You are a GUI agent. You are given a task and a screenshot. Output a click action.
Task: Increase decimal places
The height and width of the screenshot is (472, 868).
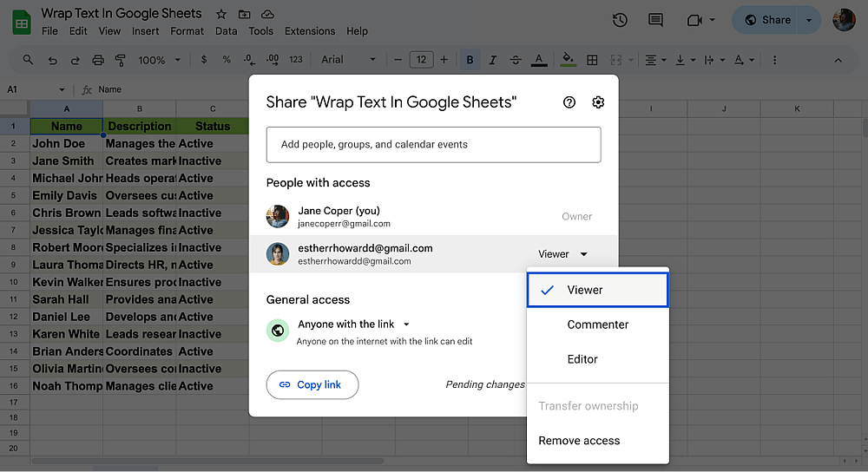point(273,60)
